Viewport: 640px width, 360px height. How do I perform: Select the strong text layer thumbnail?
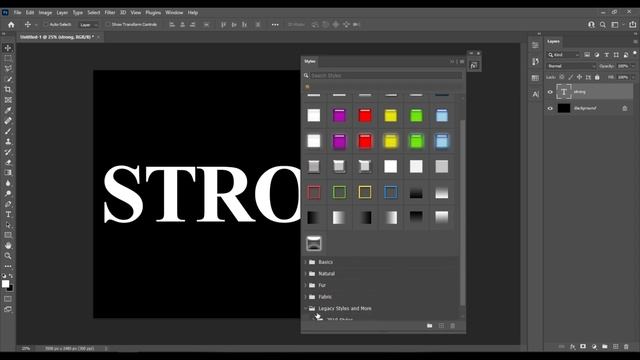point(564,92)
